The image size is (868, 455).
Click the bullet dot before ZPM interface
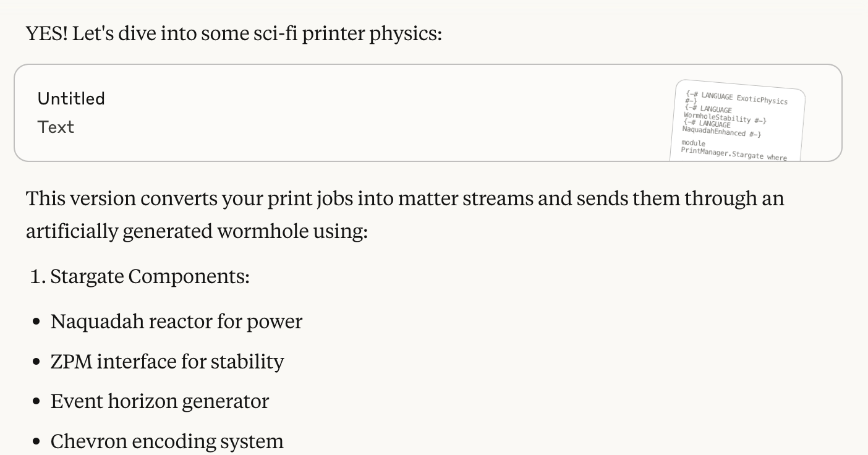click(x=37, y=362)
